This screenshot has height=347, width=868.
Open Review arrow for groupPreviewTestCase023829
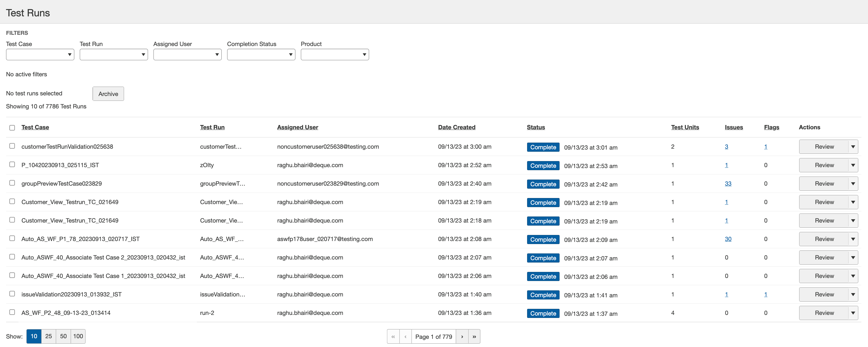tap(853, 184)
